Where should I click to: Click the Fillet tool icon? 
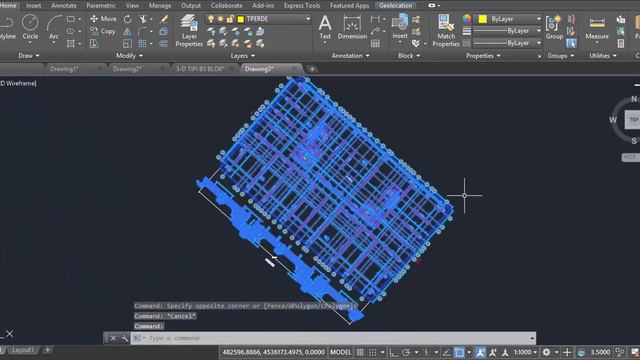142,31
